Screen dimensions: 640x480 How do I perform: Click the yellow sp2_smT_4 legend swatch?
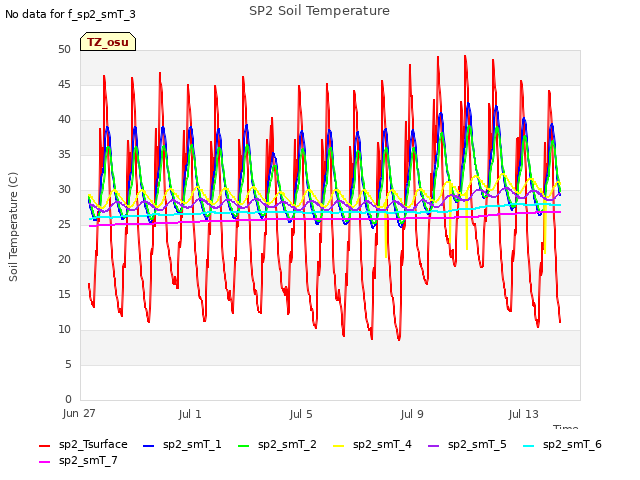[x=338, y=446]
